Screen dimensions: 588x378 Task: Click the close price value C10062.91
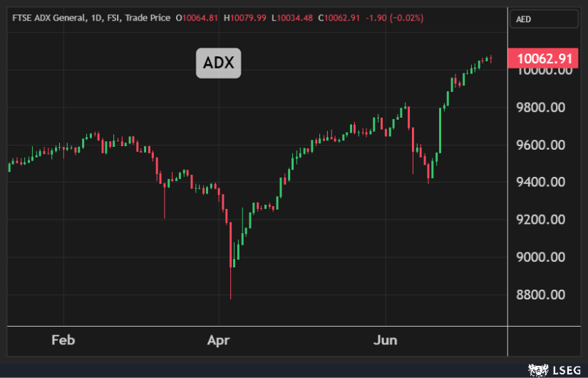tap(339, 18)
